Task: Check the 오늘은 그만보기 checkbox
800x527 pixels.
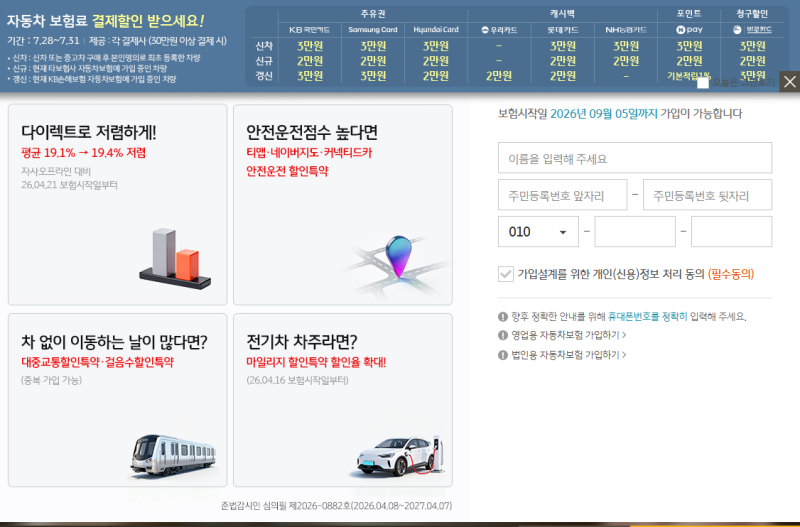Action: tap(703, 83)
